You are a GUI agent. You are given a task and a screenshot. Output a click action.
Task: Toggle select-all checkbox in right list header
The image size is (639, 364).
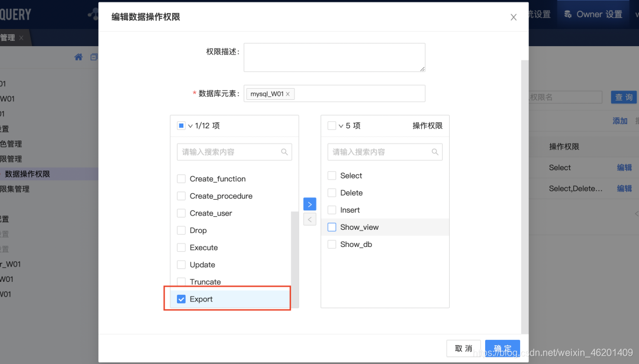tap(332, 125)
